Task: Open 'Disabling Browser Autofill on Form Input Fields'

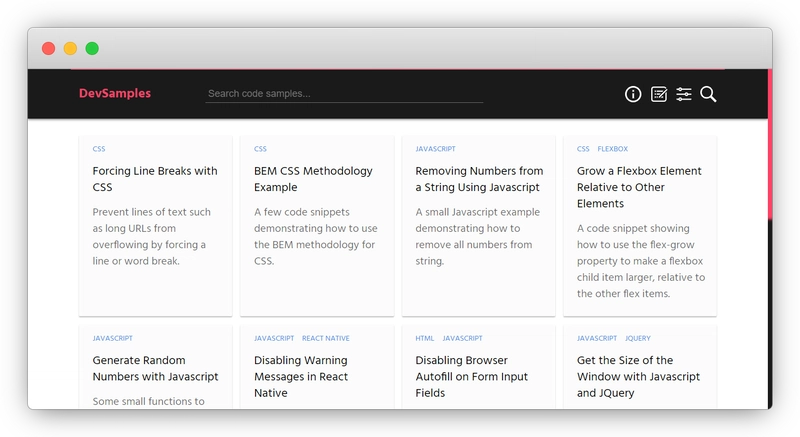Action: (x=471, y=376)
